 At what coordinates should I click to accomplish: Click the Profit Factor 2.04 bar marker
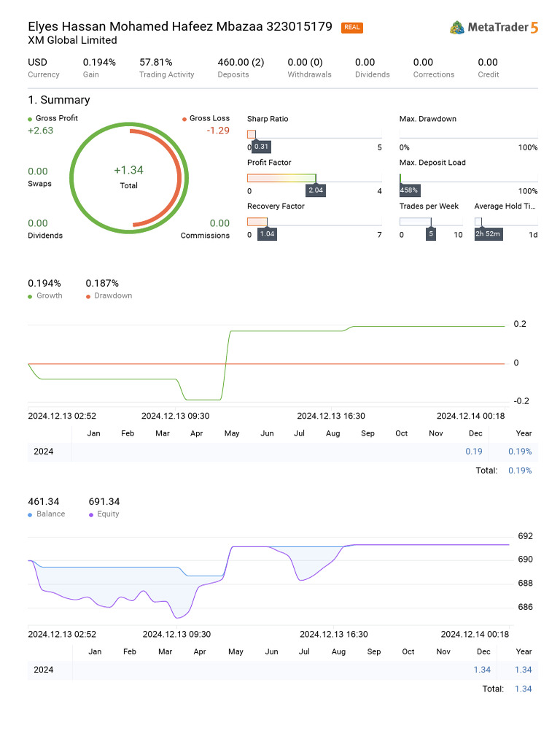[x=316, y=190]
